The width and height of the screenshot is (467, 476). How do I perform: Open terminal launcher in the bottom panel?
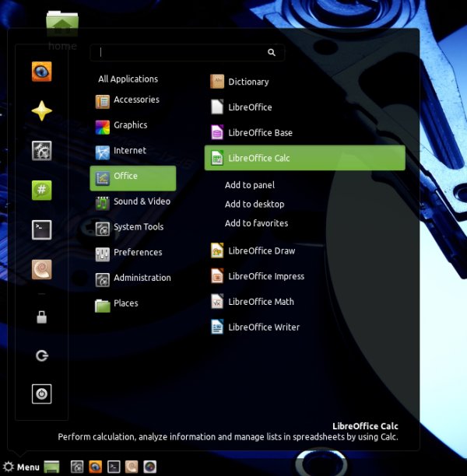114,467
